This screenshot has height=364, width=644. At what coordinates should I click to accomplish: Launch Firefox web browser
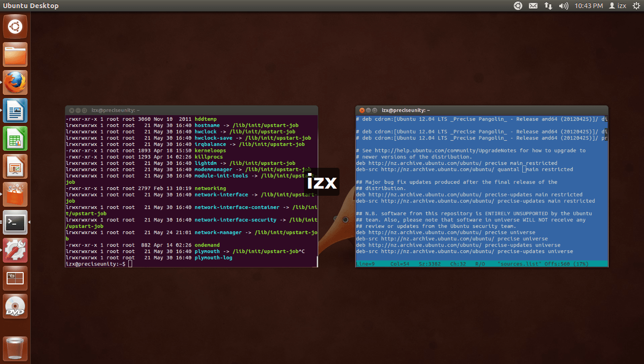click(15, 82)
